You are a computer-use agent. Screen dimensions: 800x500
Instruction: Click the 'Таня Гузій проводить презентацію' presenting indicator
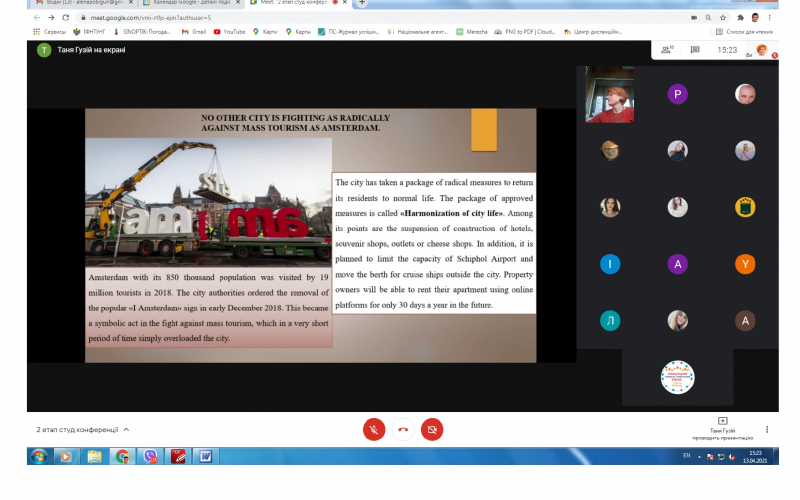[x=722, y=429]
